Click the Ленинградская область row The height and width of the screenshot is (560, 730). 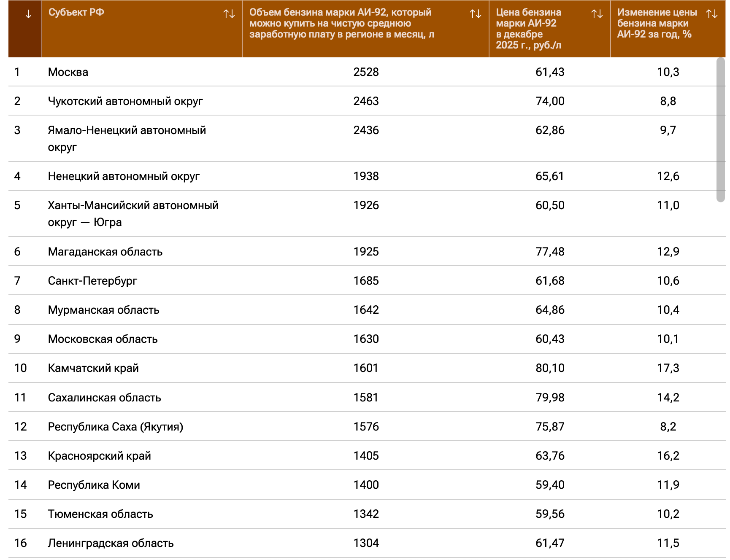[111, 543]
